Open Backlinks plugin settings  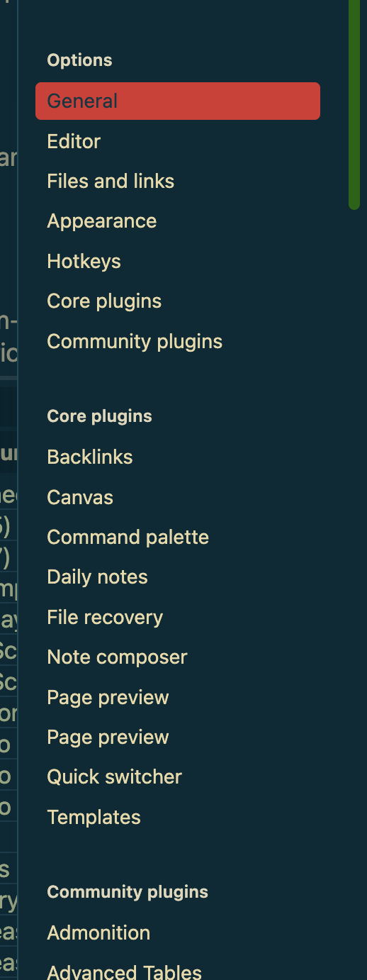[x=178, y=457]
